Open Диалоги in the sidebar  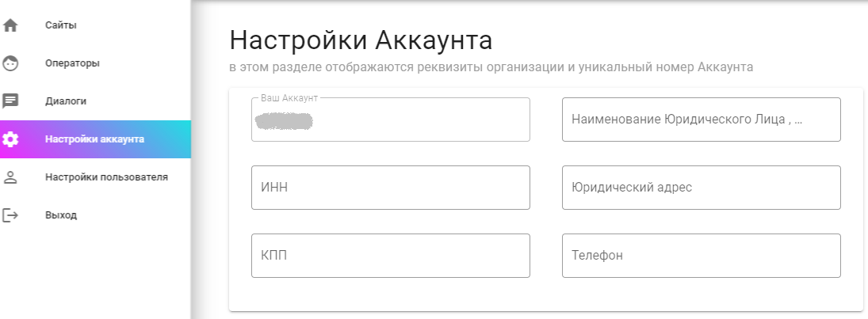coord(66,101)
